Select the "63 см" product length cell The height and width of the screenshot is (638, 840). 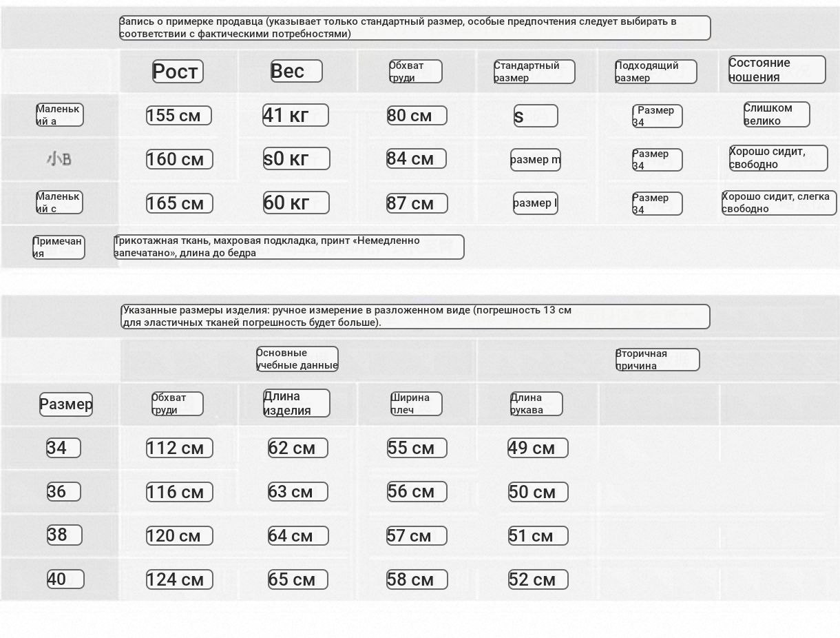(297, 492)
